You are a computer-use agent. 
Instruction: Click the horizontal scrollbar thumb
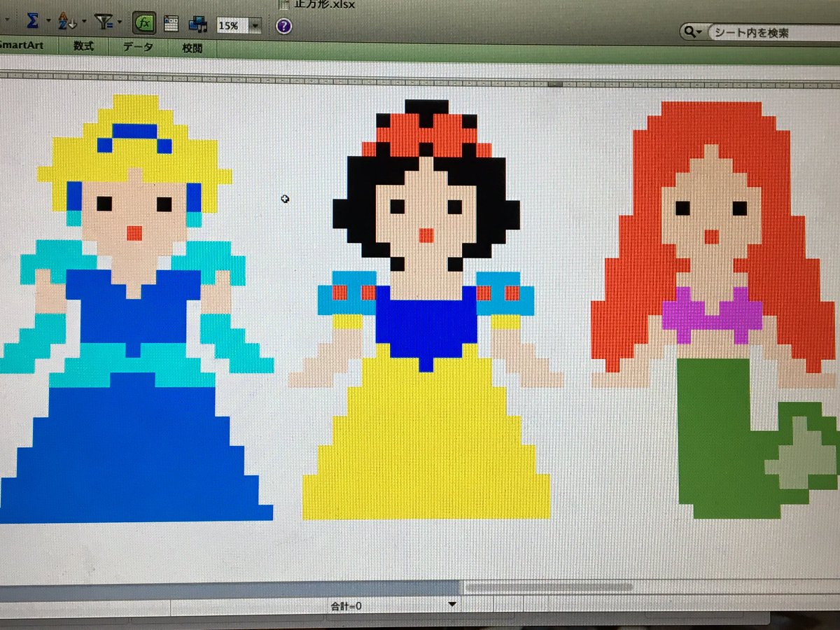pyautogui.click(x=549, y=587)
